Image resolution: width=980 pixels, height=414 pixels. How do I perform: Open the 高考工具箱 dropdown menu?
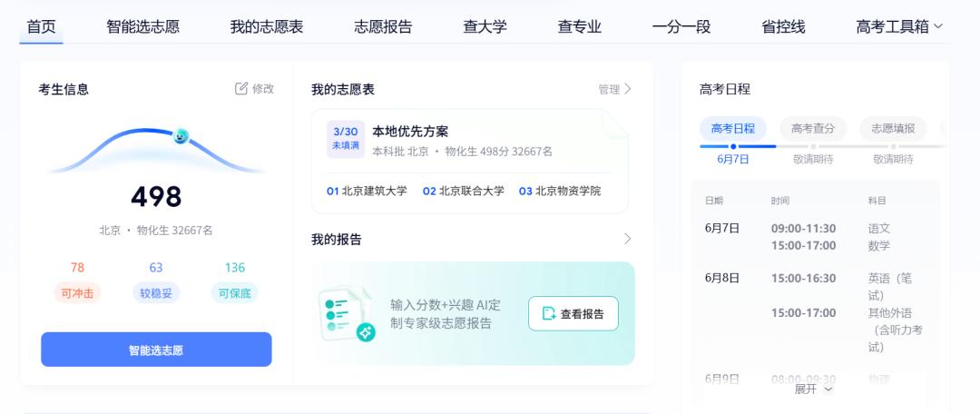tap(898, 26)
